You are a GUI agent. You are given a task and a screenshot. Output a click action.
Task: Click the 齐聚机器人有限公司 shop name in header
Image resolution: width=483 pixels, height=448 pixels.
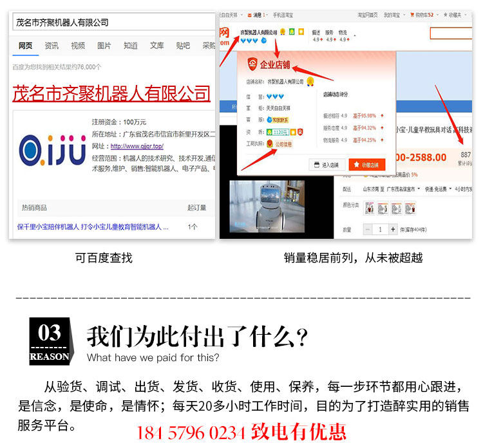click(259, 32)
